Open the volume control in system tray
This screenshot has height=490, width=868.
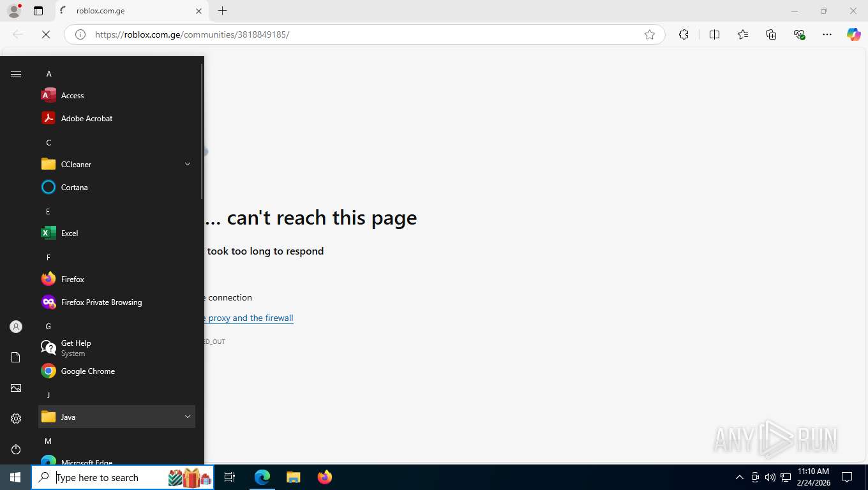(770, 477)
